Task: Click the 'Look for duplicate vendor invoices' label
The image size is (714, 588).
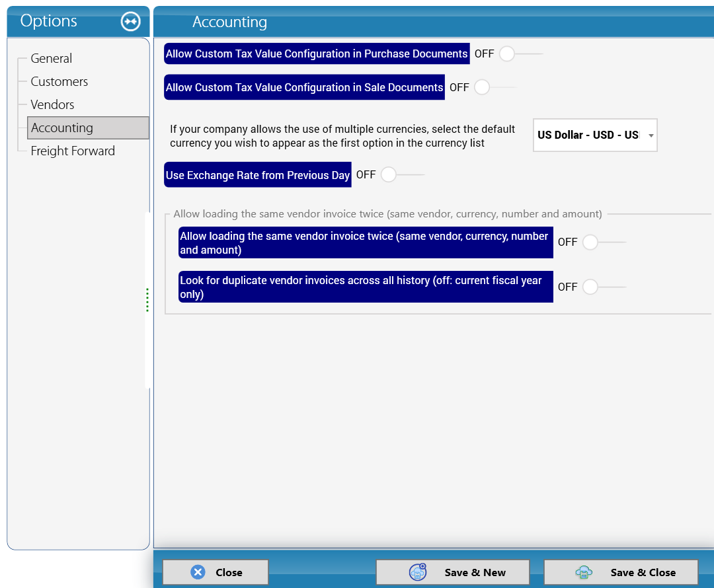Action: click(x=366, y=287)
